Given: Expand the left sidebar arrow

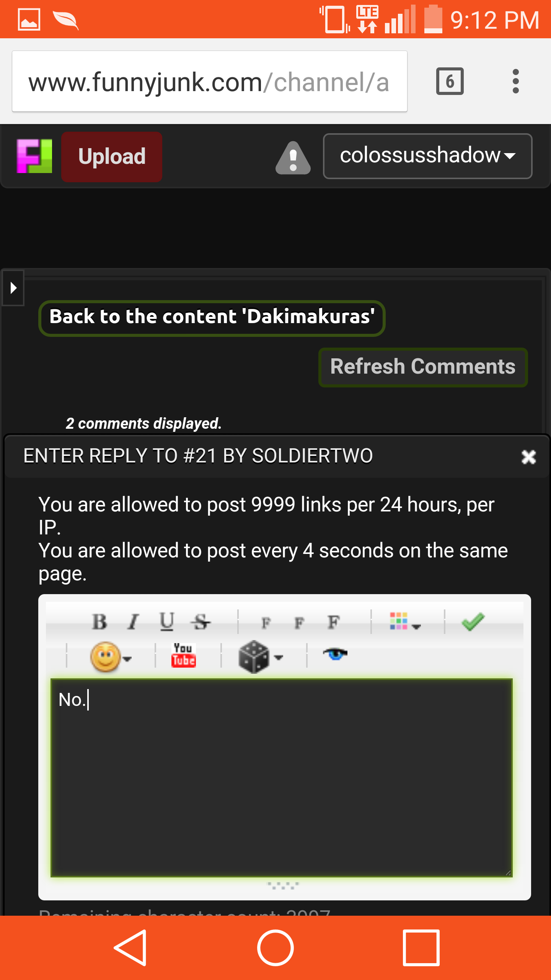Looking at the screenshot, I should point(13,288).
